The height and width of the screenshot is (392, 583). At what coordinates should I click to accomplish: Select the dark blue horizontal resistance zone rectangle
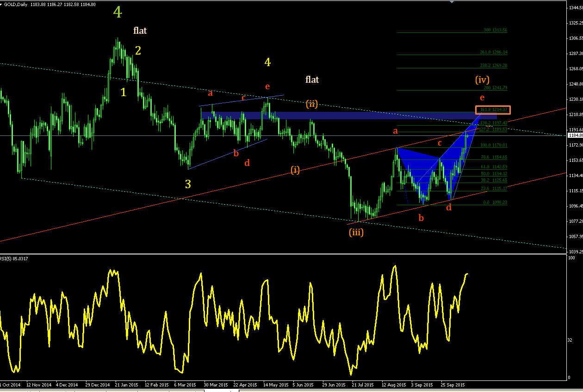pyautogui.click(x=348, y=115)
